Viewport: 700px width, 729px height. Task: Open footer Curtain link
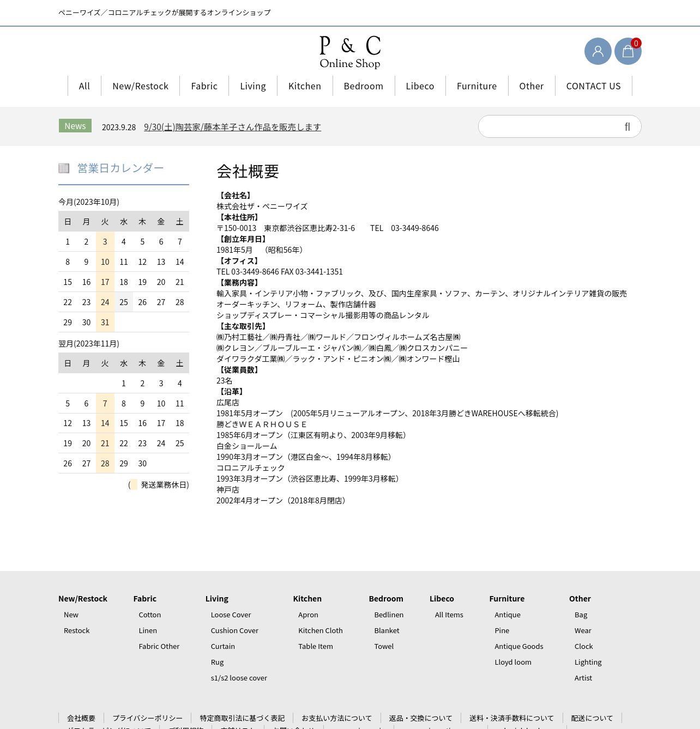(223, 646)
